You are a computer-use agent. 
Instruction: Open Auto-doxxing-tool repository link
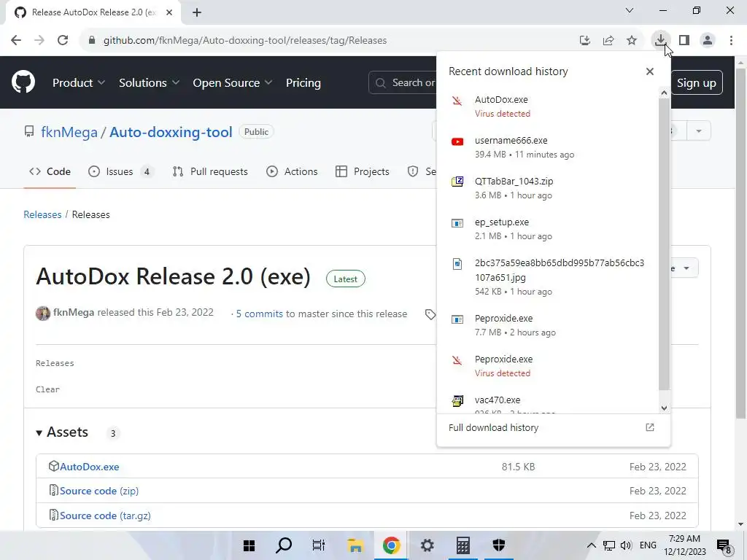tap(171, 132)
